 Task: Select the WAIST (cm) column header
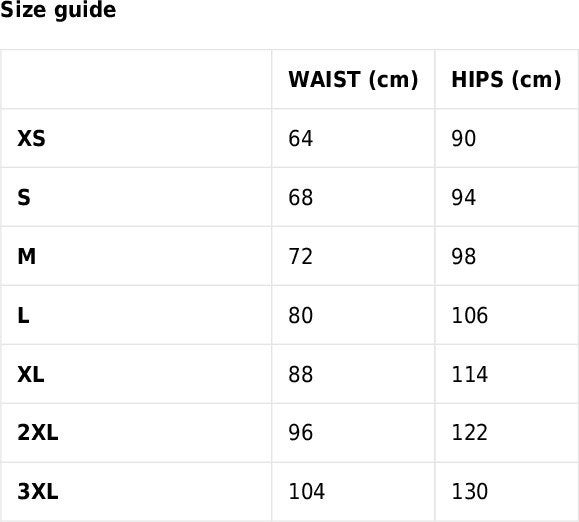(x=353, y=79)
